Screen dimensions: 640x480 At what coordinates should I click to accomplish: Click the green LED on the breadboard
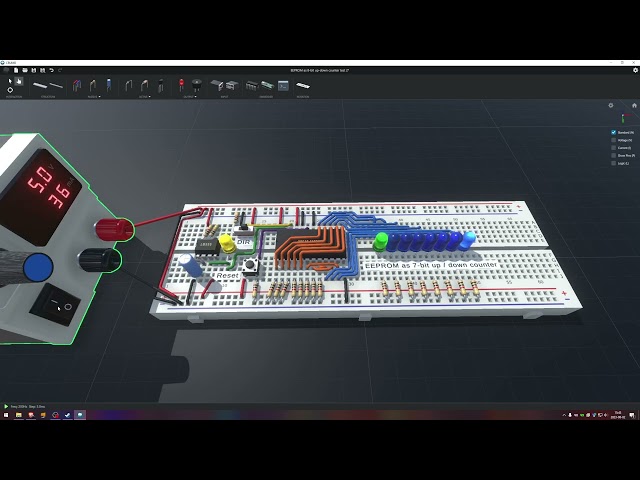point(381,241)
